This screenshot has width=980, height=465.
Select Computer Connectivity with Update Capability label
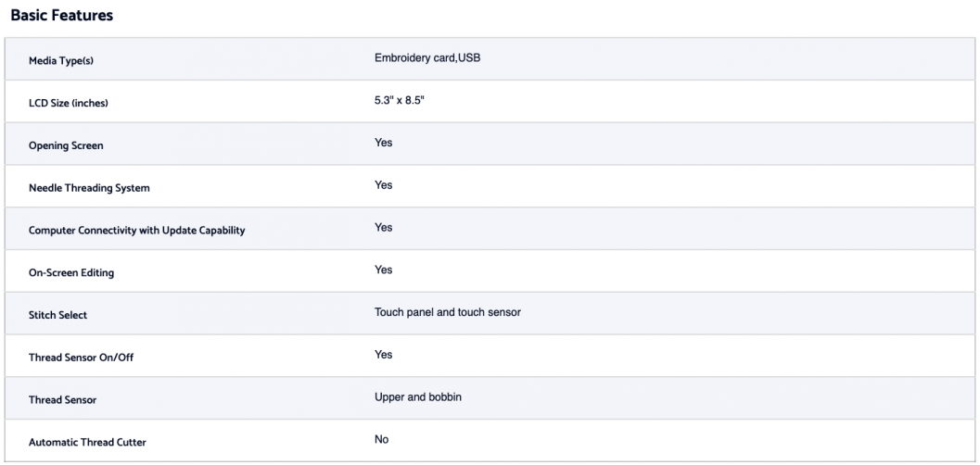(x=137, y=231)
